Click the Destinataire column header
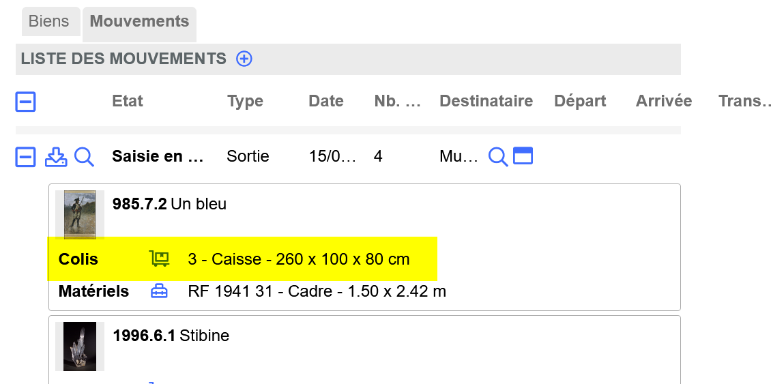The height and width of the screenshot is (384, 771). 486,101
